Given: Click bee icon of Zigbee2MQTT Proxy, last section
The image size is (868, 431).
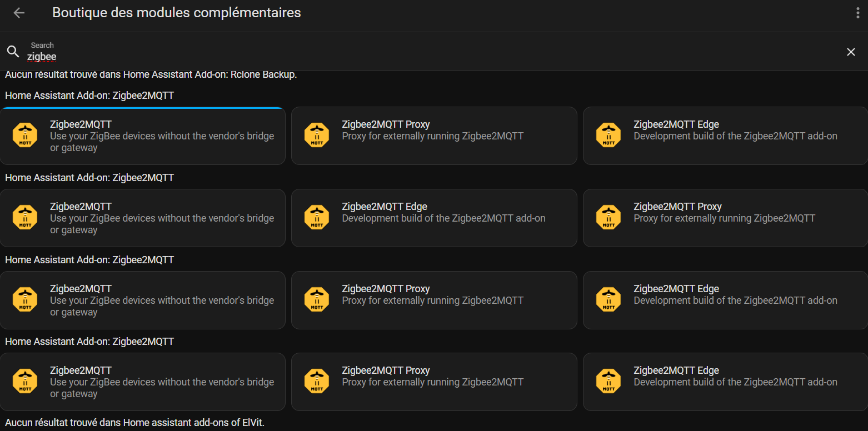Looking at the screenshot, I should tap(317, 381).
